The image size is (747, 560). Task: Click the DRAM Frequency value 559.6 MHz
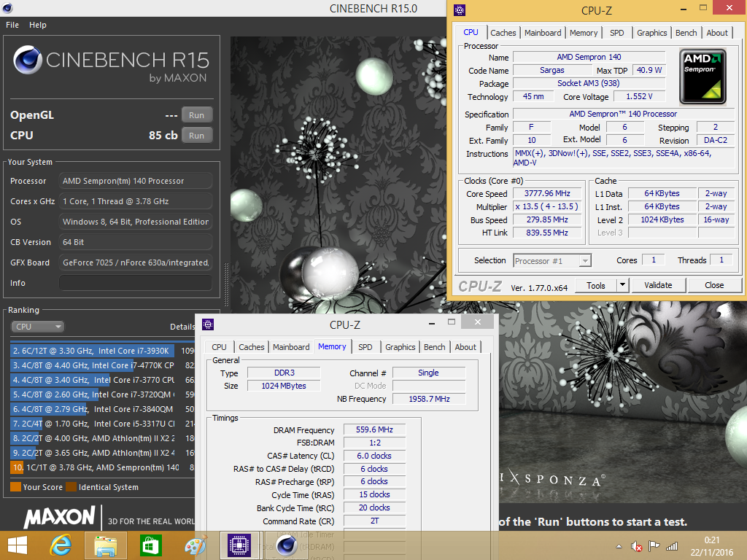click(374, 429)
